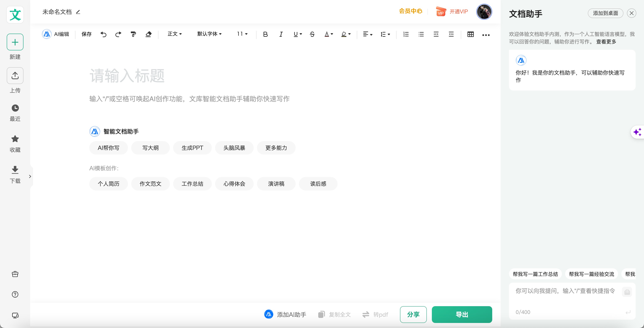This screenshot has width=644, height=328.
Task: Select the format painter tool
Action: pyautogui.click(x=133, y=34)
